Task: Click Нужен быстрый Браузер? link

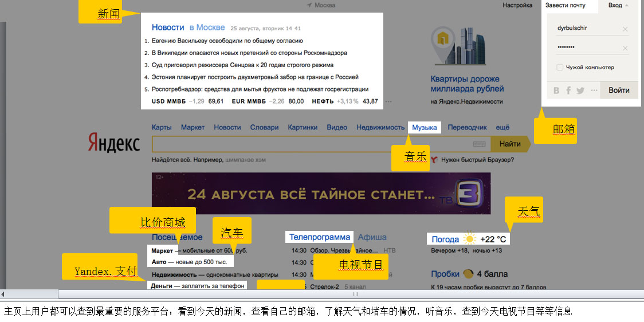Action: tap(477, 160)
